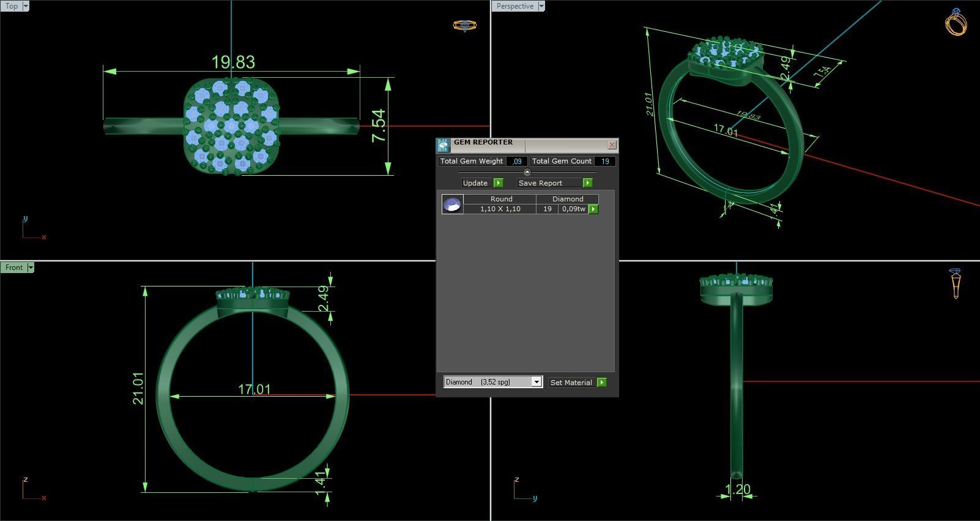Open the Top viewport dropdown arrow
The image size is (980, 521).
(x=26, y=6)
